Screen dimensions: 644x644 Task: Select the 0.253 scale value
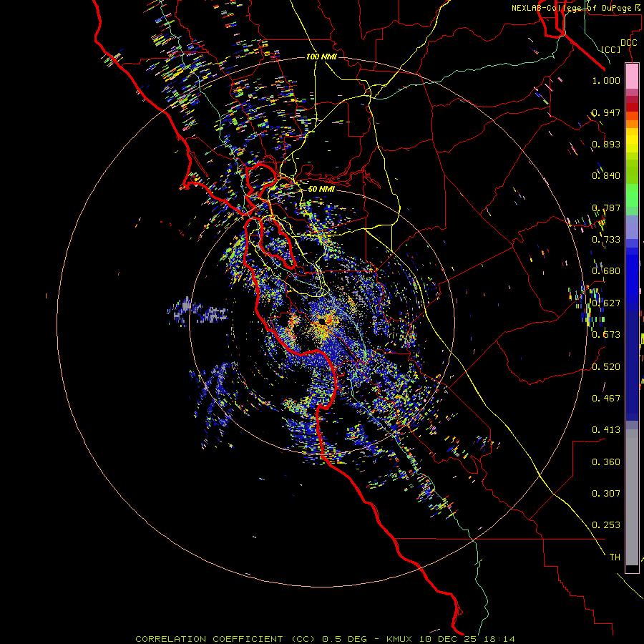coord(606,525)
